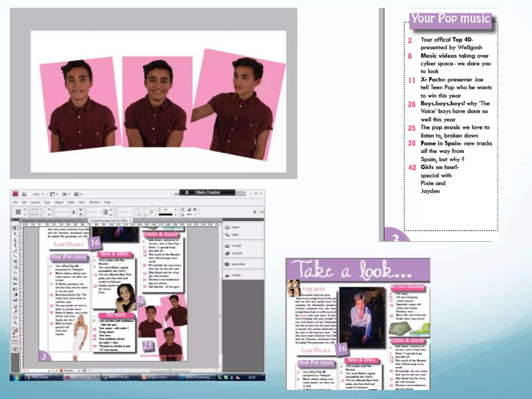This screenshot has width=532, height=399.
Task: Select the Zoom magnifier tool
Action: pyautogui.click(x=15, y=323)
